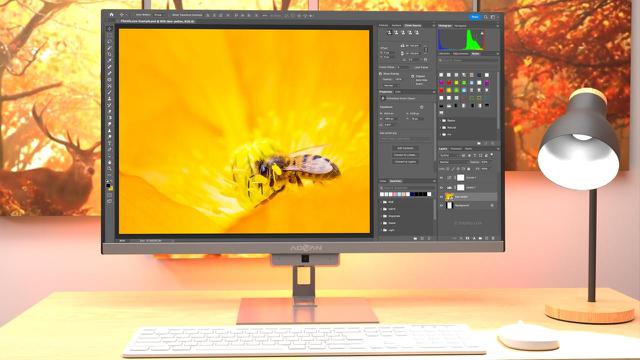Click the Convert to Layers button
The image size is (640, 360).
(x=405, y=162)
